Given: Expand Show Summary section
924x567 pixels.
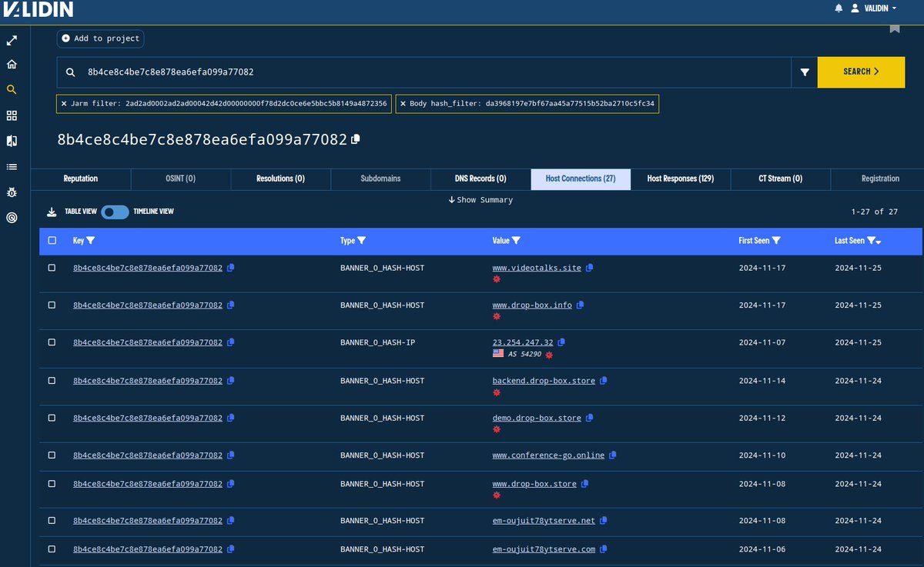Looking at the screenshot, I should point(480,200).
